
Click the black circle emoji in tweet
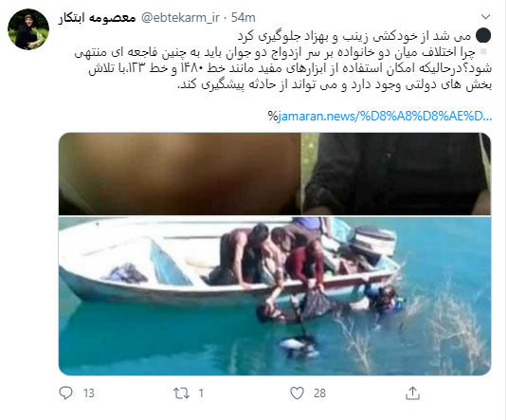483,36
